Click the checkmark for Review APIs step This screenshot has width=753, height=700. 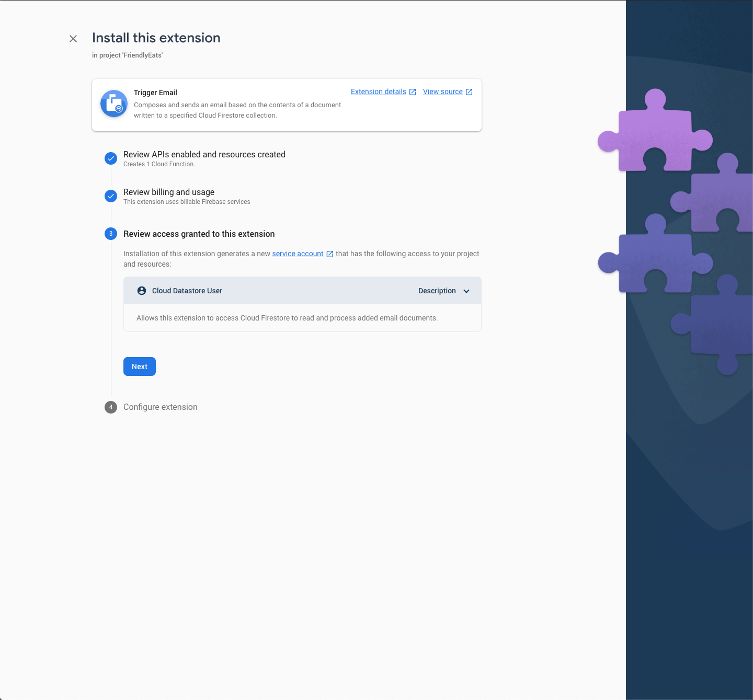pyautogui.click(x=111, y=158)
